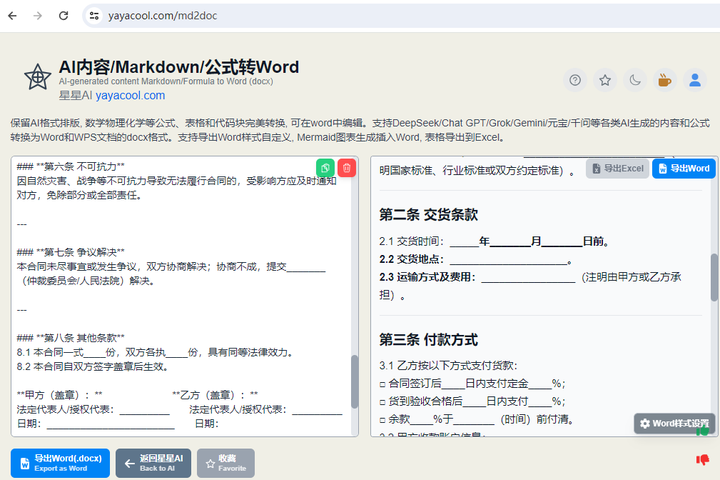This screenshot has height=480, width=720.
Task: Open site information icon in address bar
Action: point(94,16)
